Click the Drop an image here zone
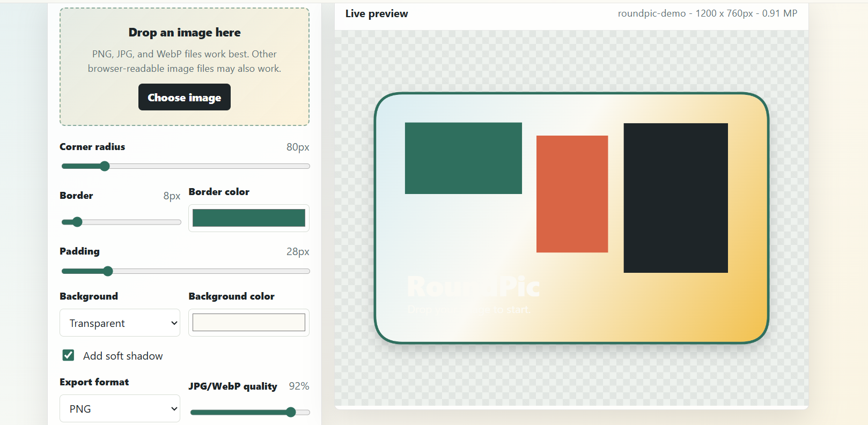The width and height of the screenshot is (868, 425). point(185,67)
